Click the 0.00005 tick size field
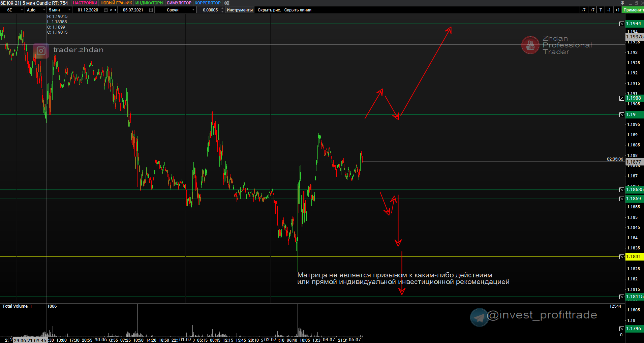The image size is (644, 343). point(210,10)
